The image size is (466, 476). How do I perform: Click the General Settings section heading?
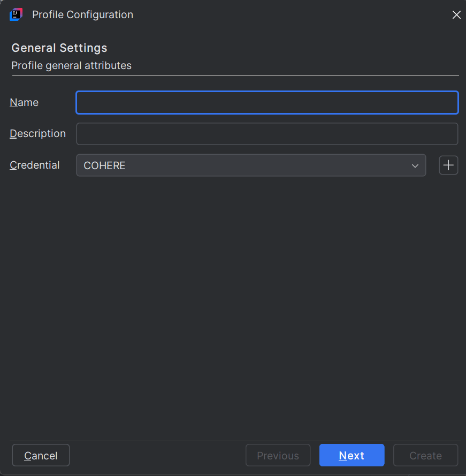click(59, 48)
